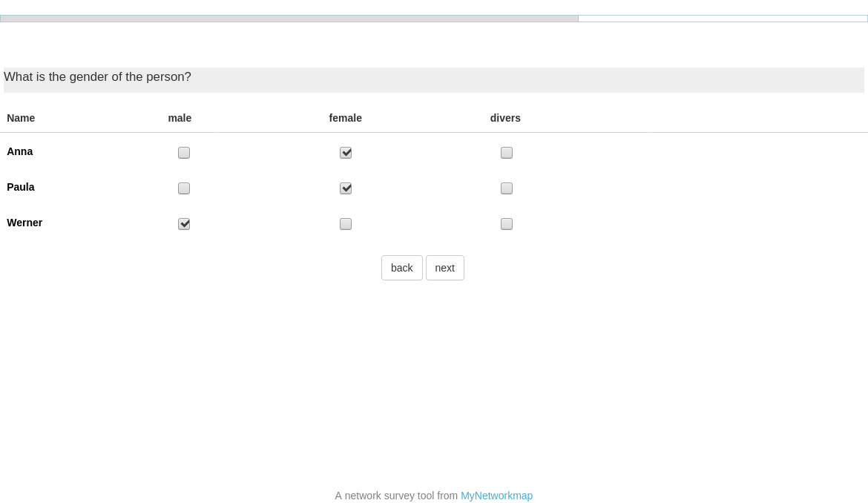Image resolution: width=868 pixels, height=503 pixels.
Task: Check the divers box for Werner
Action: coord(507,224)
